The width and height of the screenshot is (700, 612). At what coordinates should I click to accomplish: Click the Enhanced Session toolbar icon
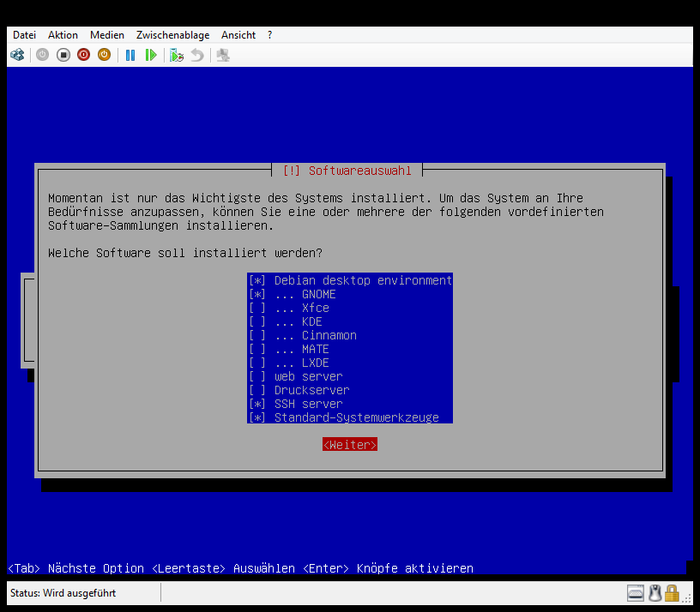pyautogui.click(x=223, y=56)
